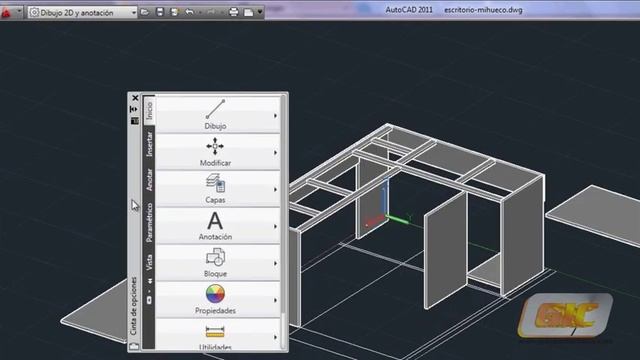Expand the Utilidades panel flyout arrow
This screenshot has height=360, width=640.
(x=276, y=337)
